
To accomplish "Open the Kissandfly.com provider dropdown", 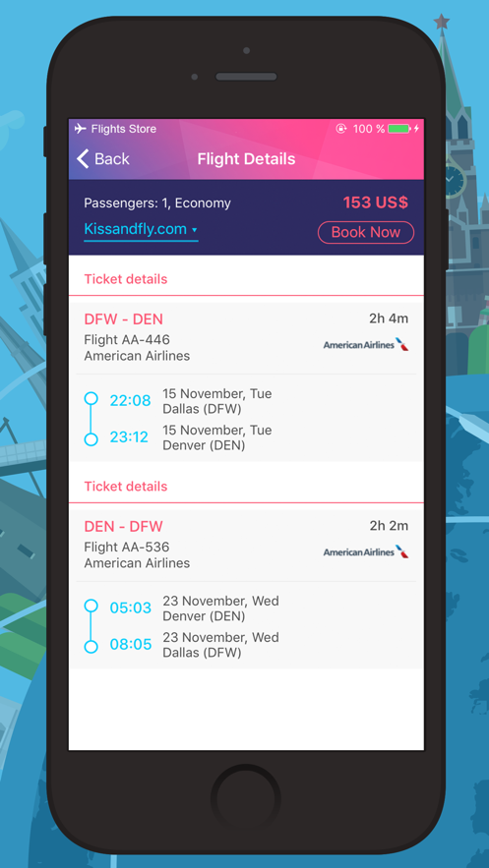I will tap(141, 230).
